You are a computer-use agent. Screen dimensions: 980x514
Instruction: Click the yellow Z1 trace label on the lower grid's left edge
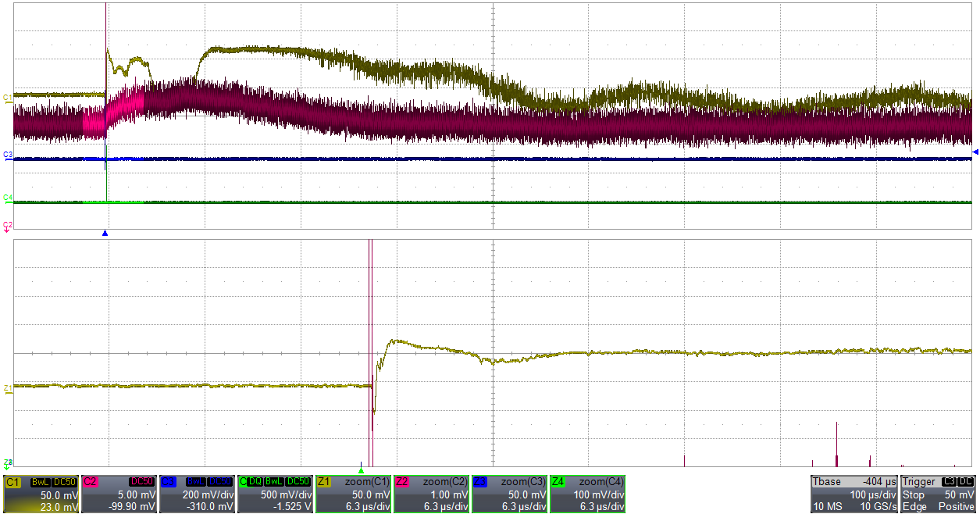8,387
